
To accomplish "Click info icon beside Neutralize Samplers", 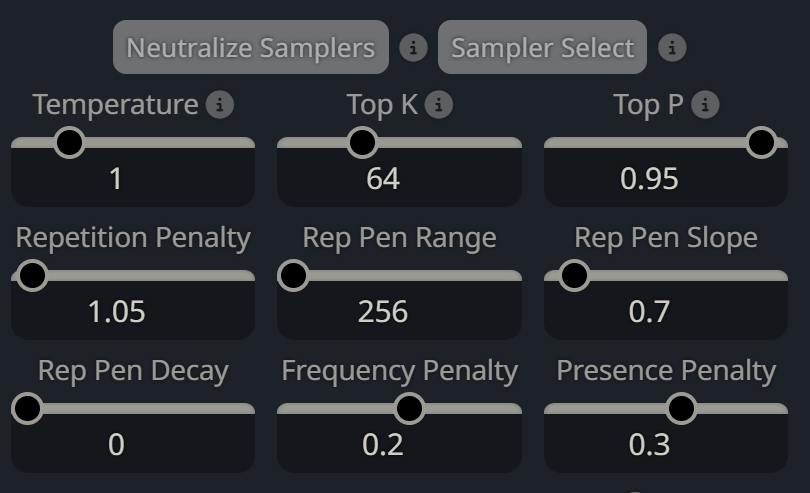I will [413, 48].
